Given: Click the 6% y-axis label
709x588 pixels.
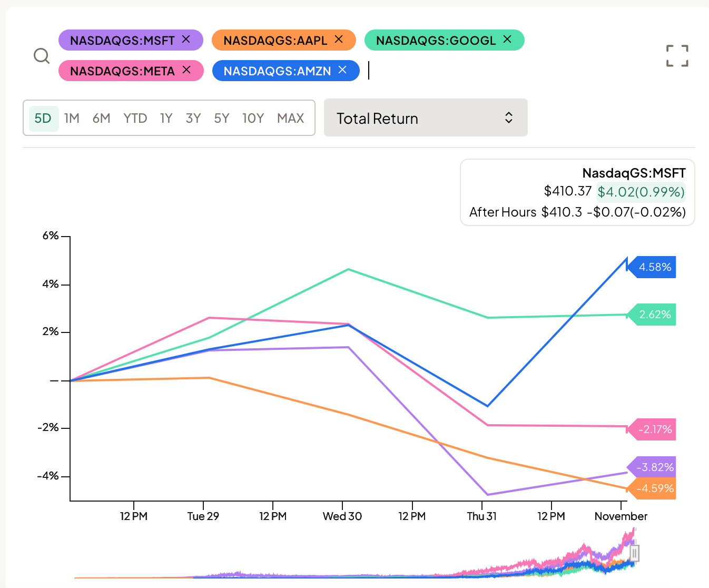Looking at the screenshot, I should click(x=51, y=236).
